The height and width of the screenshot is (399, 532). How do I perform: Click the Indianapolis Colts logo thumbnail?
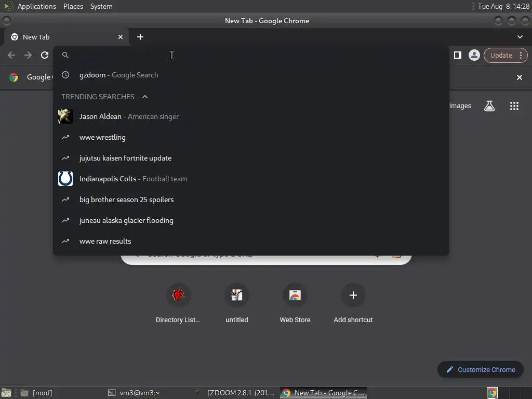[x=65, y=179]
